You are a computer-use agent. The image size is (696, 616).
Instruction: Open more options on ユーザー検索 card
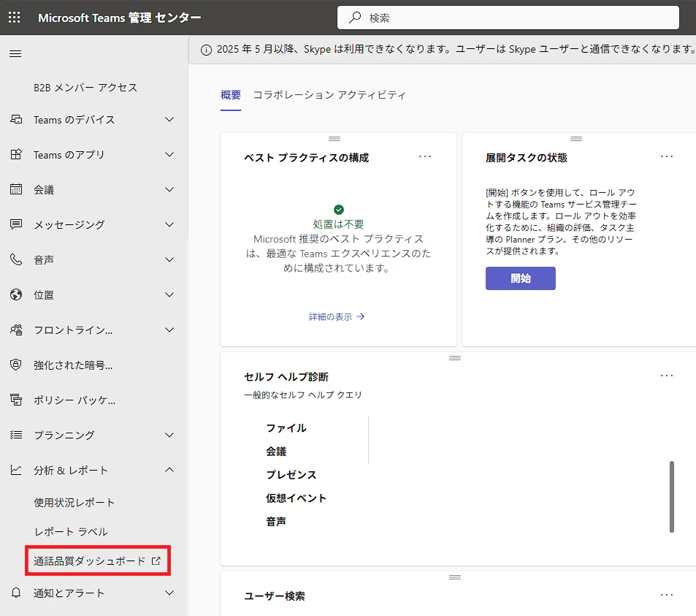point(667,595)
